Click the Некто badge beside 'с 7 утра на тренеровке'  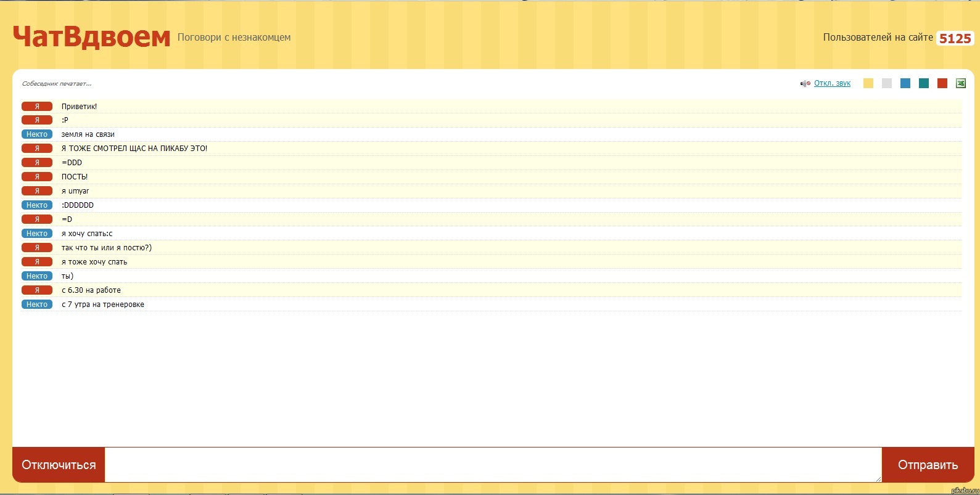click(37, 305)
